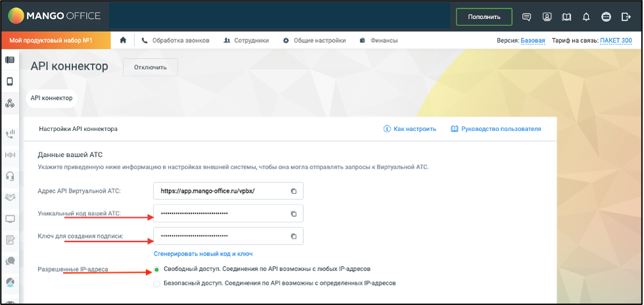Viewport: 644px width, 305px height.
Task: Click the signature key field
Action: point(228,236)
